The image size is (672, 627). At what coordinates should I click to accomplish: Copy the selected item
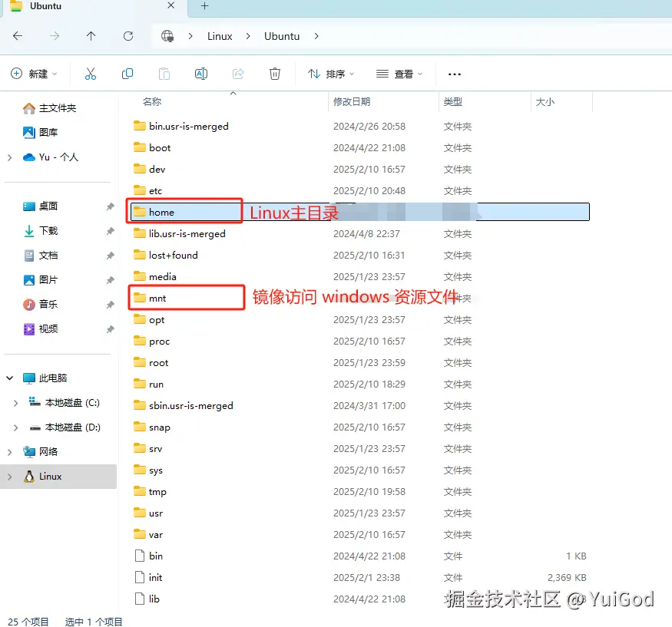(x=127, y=74)
